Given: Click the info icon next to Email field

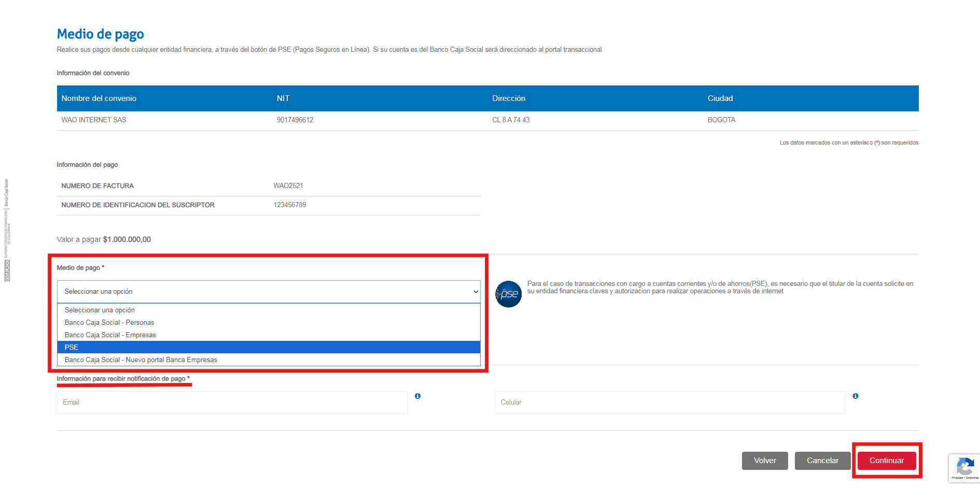Looking at the screenshot, I should click(417, 396).
